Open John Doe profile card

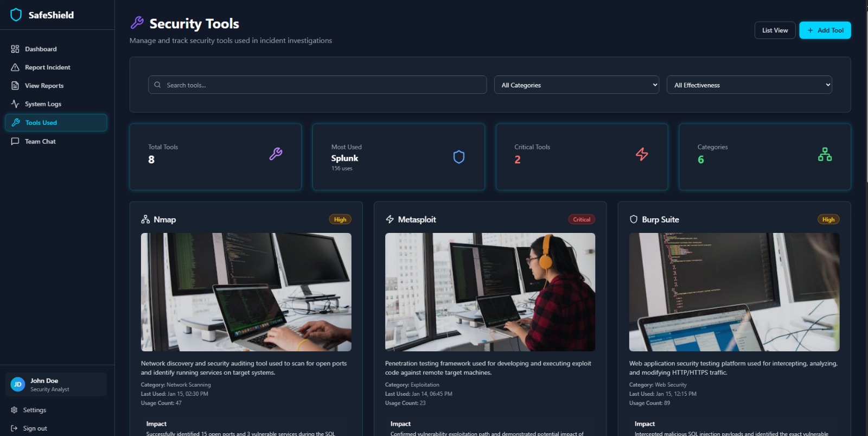point(56,384)
